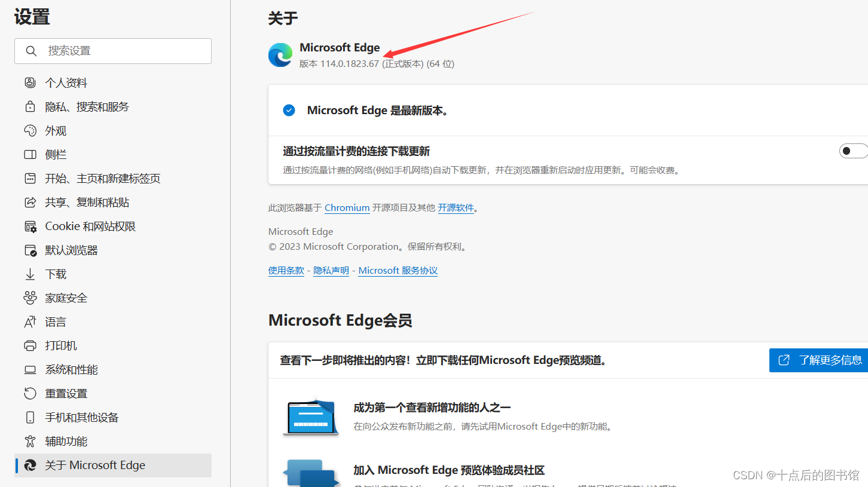Toggle 通过按流量计费的连接下载更新 switch
This screenshot has width=868, height=487.
coord(854,151)
